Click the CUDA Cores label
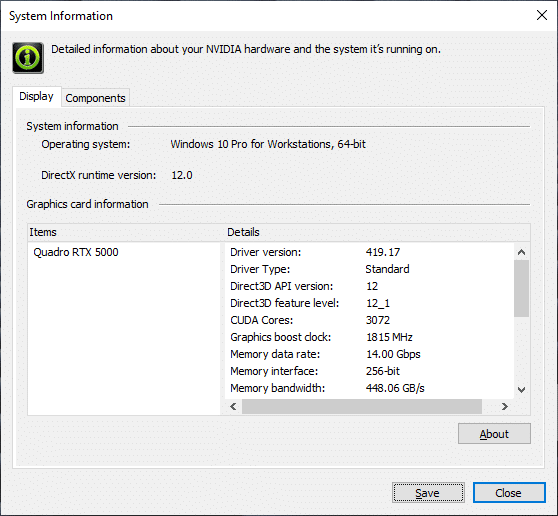 pos(262,320)
